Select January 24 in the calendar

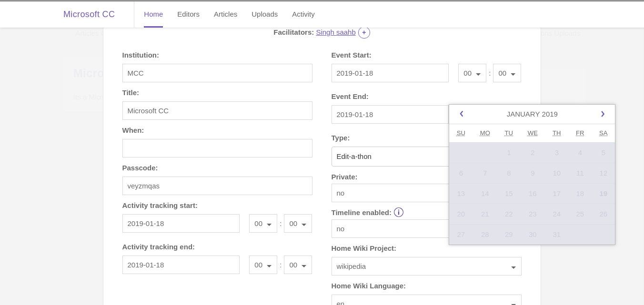coord(556,214)
